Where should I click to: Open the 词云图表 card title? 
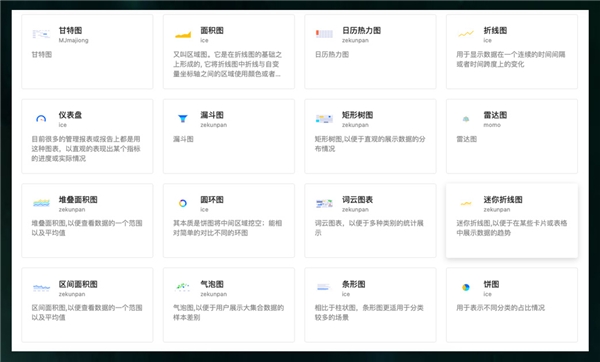click(357, 199)
